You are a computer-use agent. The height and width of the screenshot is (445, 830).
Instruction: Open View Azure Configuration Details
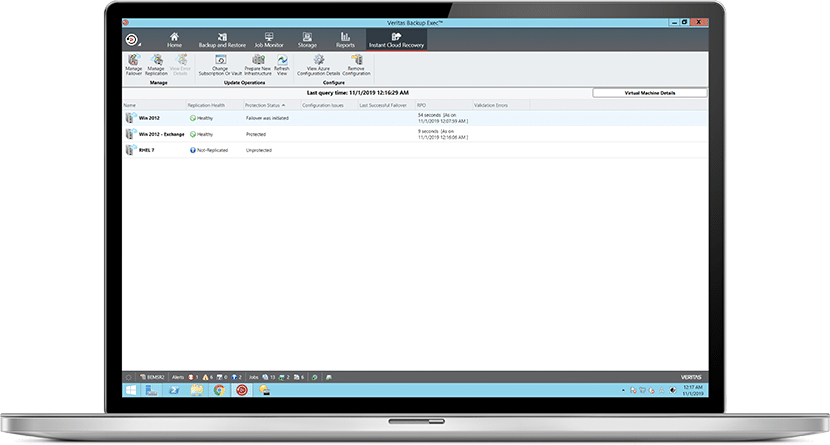pyautogui.click(x=319, y=65)
